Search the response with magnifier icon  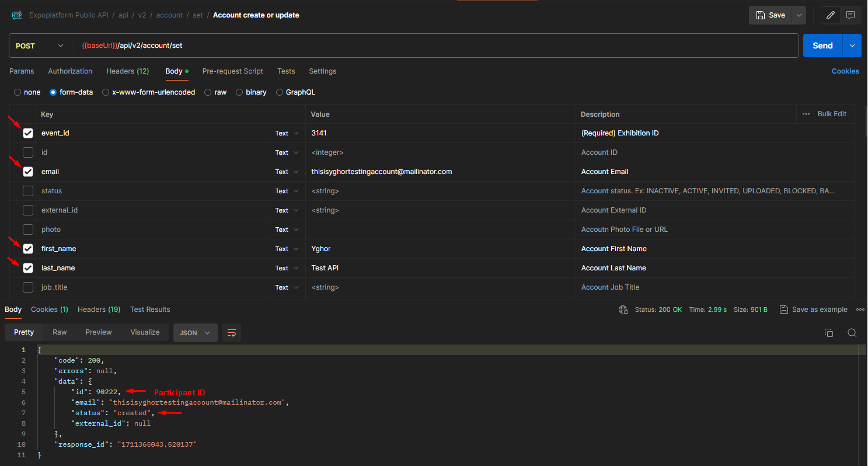click(x=852, y=333)
